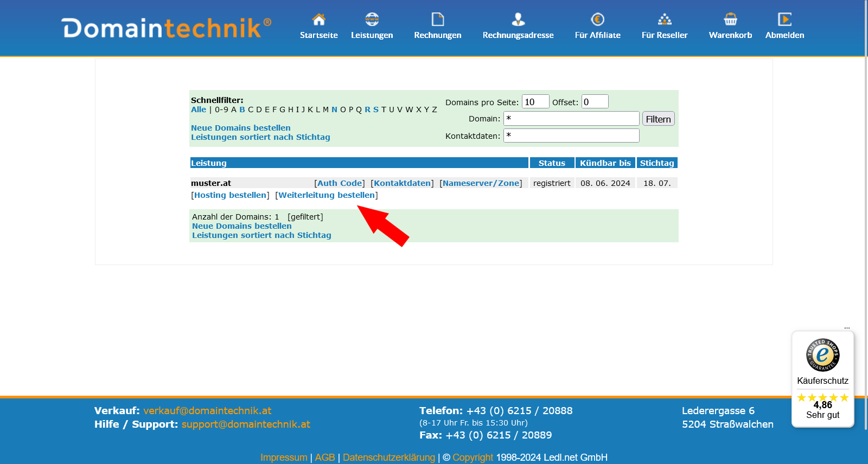868x464 pixels.
Task: Open the Trusted Shops Käuferschutz badge
Action: pos(822,378)
